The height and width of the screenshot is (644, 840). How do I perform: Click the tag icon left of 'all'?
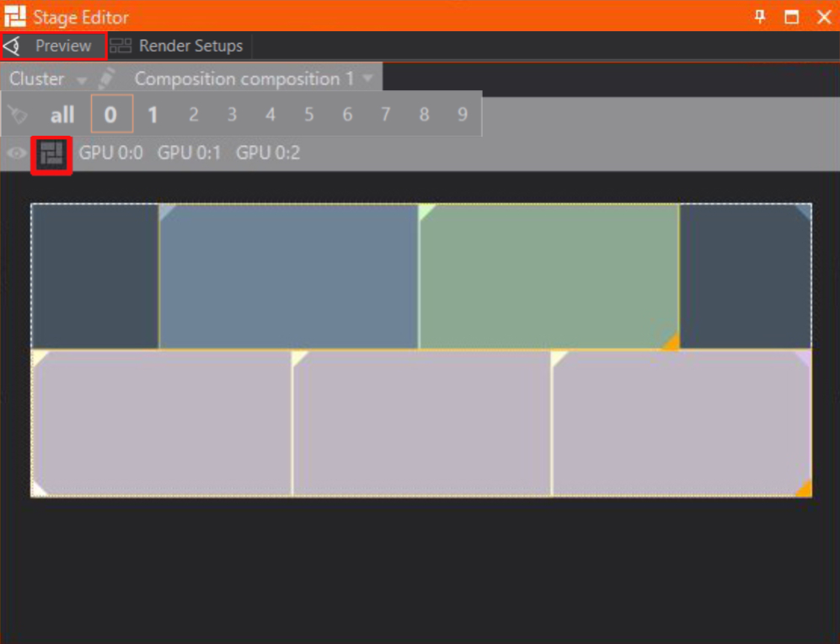pos(18,115)
